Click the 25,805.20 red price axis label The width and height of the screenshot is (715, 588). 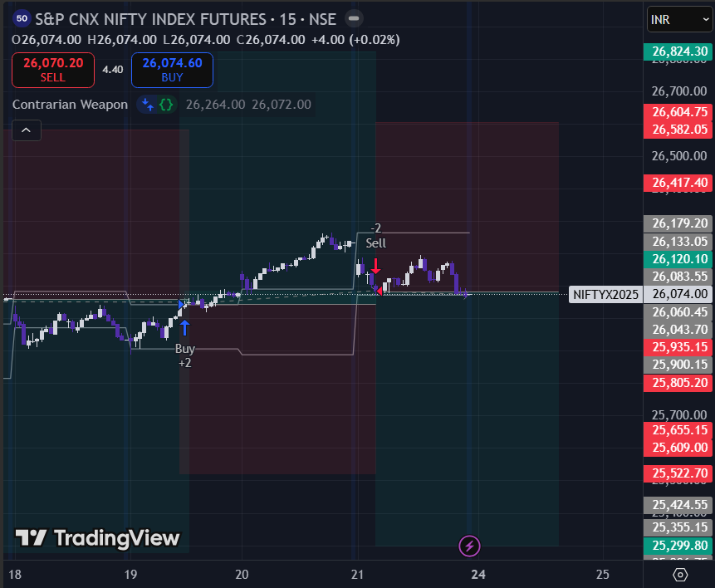pyautogui.click(x=679, y=383)
